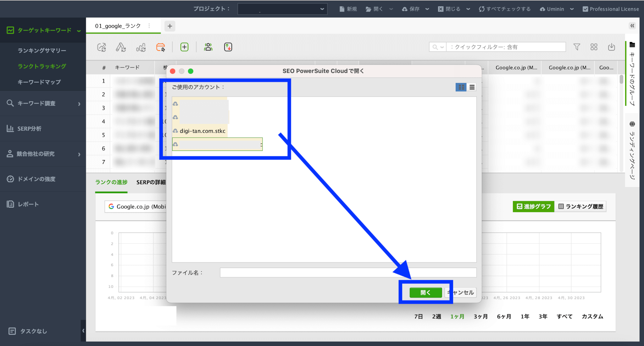The height and width of the screenshot is (346, 644).
Task: Set graph range to 2週
Action: tap(436, 316)
